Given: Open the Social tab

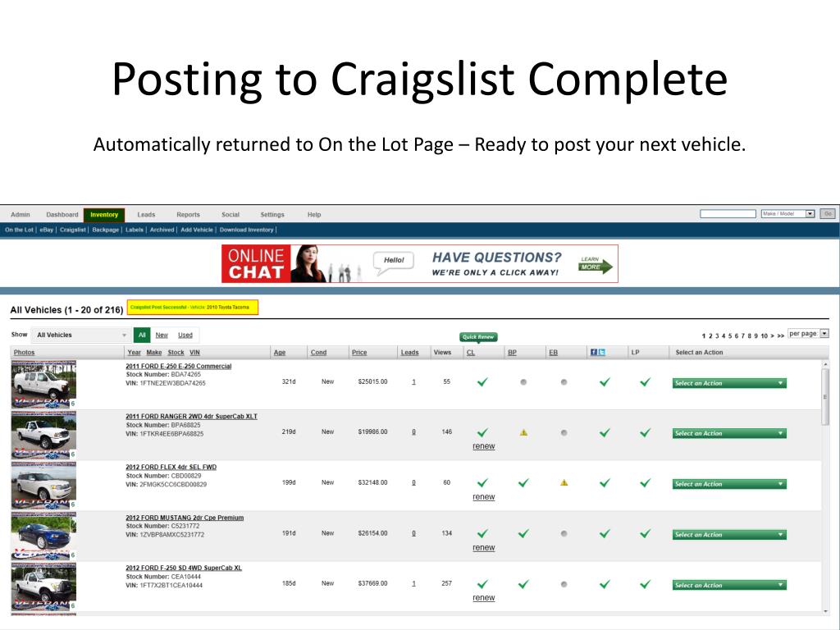Looking at the screenshot, I should click(231, 215).
